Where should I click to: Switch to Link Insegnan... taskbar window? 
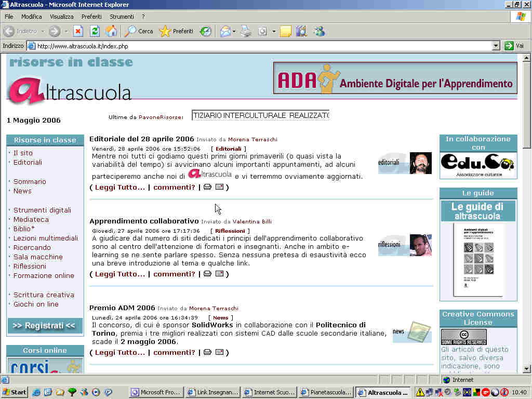pos(213,393)
